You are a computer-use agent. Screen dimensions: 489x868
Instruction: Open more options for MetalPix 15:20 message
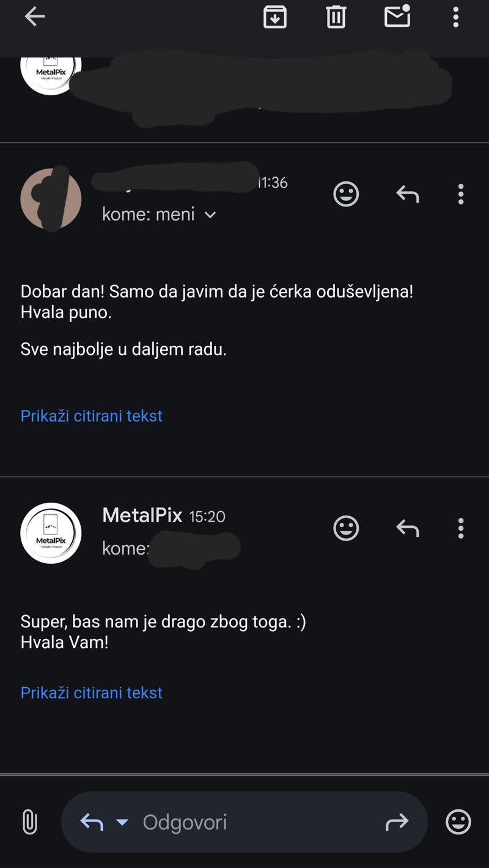click(461, 528)
